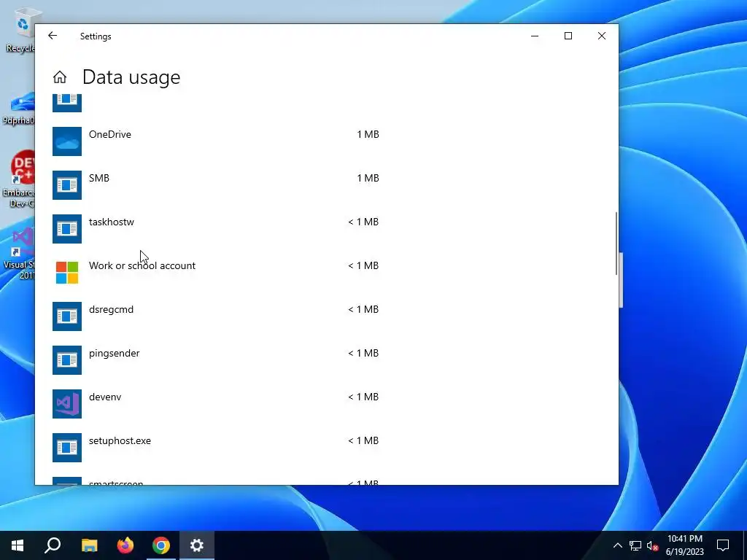Open the network status tray icon
Image resolution: width=747 pixels, height=560 pixels.
coord(635,545)
